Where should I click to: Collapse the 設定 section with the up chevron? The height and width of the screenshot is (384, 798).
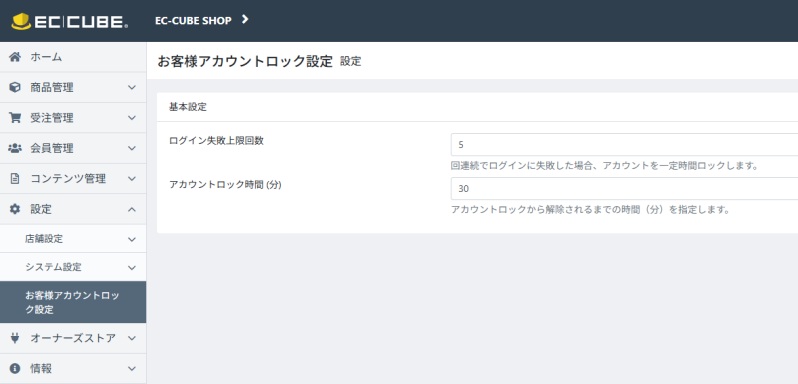(x=132, y=209)
